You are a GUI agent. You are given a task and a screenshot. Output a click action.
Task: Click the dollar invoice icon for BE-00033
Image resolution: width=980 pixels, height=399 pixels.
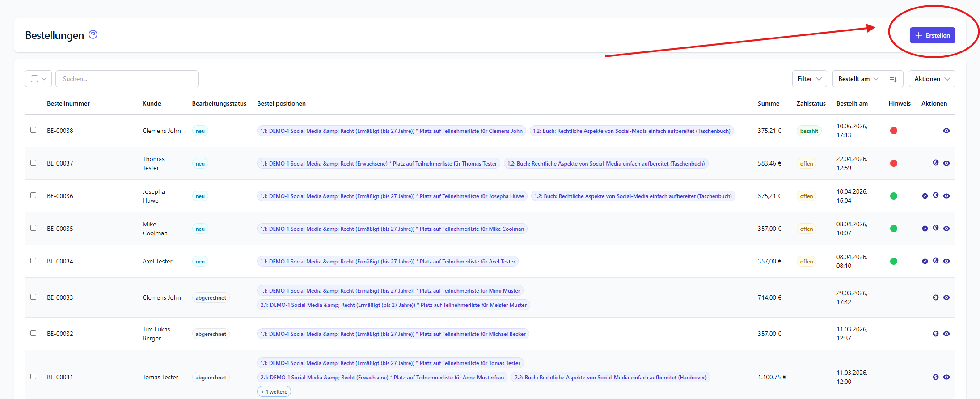(935, 297)
